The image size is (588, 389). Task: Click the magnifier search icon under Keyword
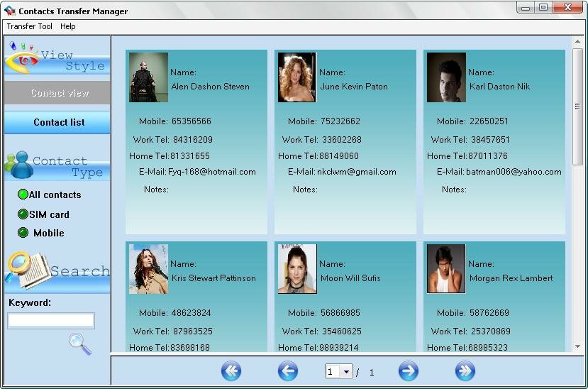click(x=80, y=344)
